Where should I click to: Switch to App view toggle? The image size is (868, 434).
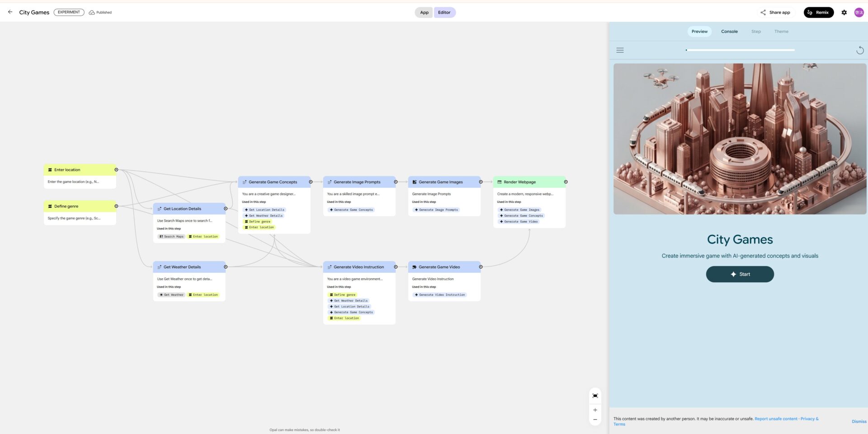coord(424,13)
